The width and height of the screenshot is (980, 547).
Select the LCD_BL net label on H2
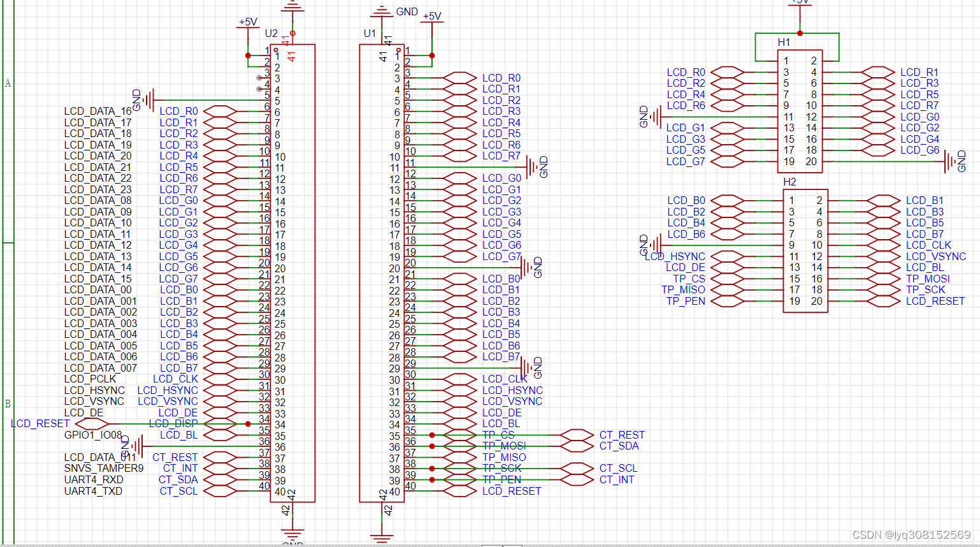pos(925,267)
